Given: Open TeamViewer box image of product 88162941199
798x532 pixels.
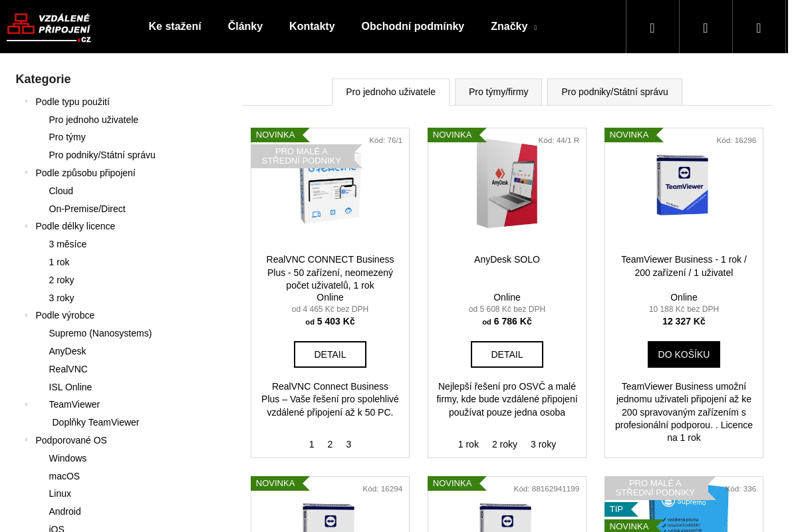Looking at the screenshot, I should tap(507, 517).
